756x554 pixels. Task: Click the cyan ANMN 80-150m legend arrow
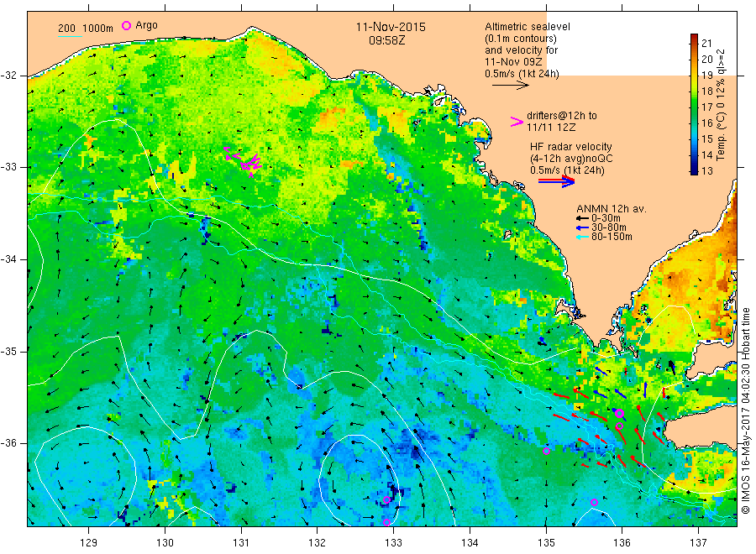[582, 237]
